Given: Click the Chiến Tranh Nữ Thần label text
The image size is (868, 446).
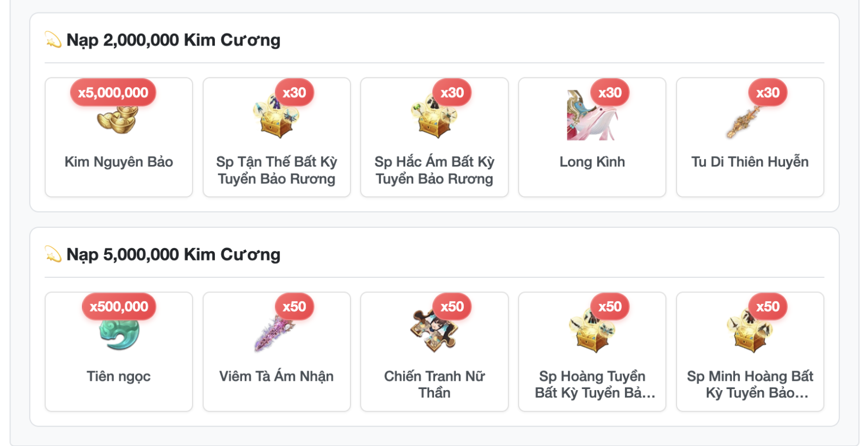Looking at the screenshot, I should coord(435,384).
